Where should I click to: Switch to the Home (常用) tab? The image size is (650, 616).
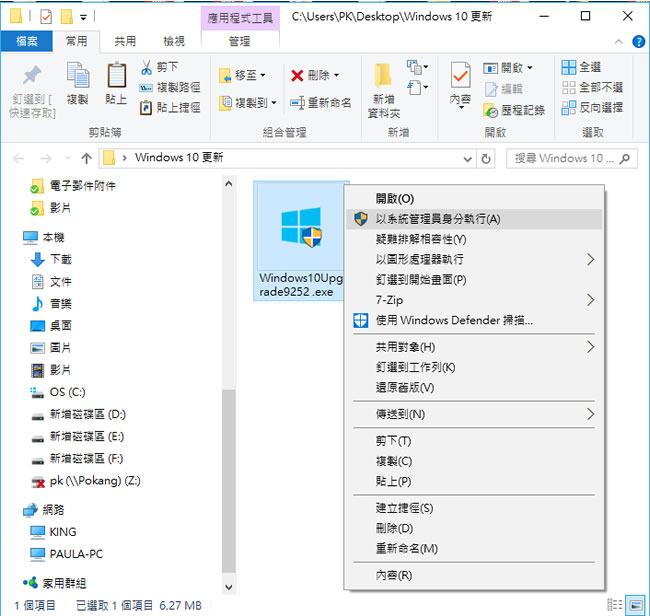pyautogui.click(x=76, y=41)
